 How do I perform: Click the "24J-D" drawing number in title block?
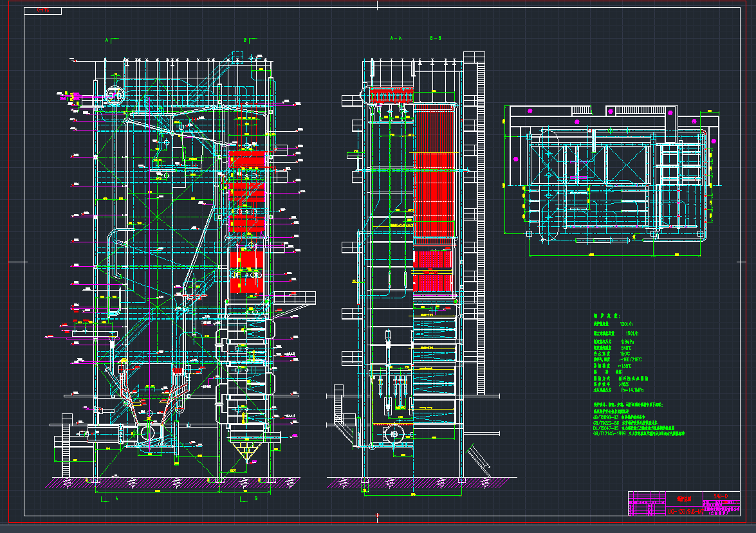click(721, 496)
